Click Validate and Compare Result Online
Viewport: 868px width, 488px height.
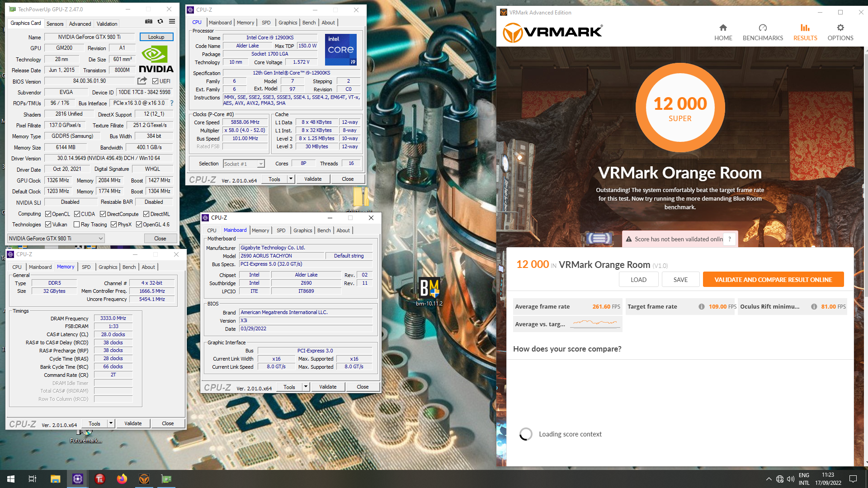[773, 280]
